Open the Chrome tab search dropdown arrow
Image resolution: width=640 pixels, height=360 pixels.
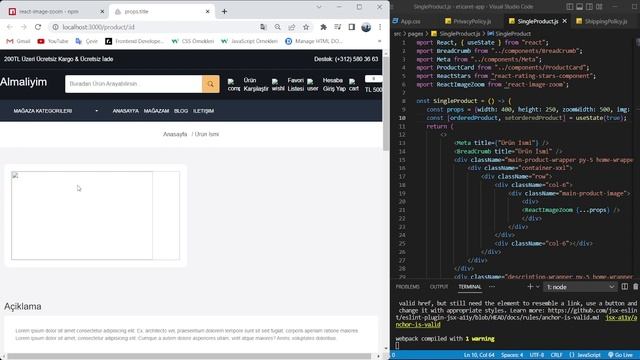[319, 7]
